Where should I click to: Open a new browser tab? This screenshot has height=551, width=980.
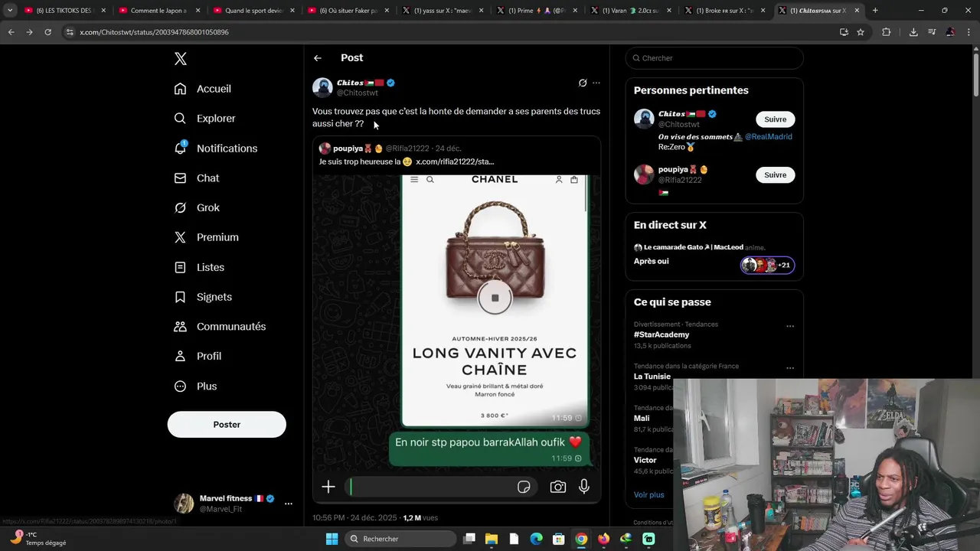point(875,11)
